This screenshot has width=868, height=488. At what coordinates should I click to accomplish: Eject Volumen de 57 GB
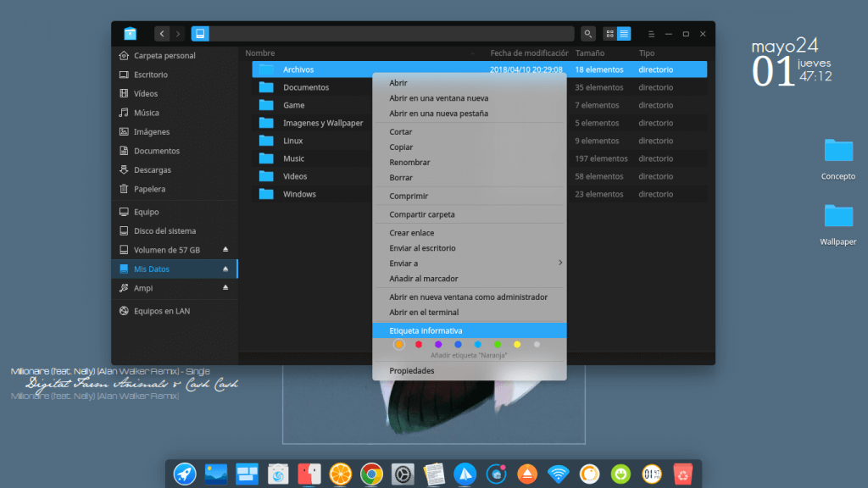[225, 250]
